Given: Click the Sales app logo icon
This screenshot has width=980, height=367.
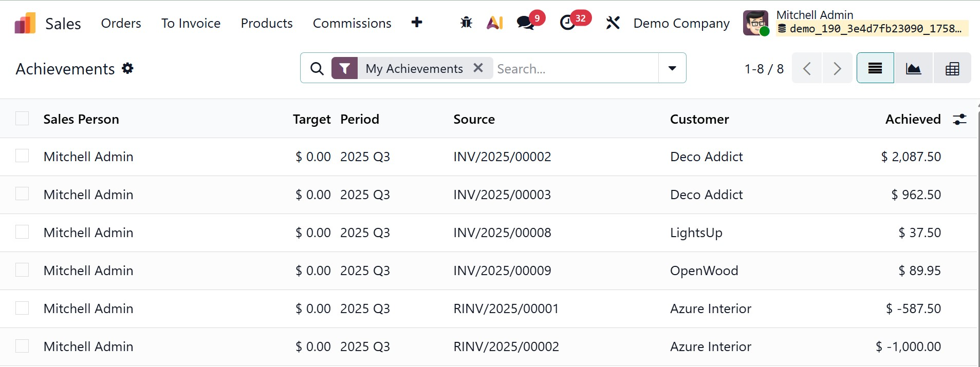Looking at the screenshot, I should (25, 23).
